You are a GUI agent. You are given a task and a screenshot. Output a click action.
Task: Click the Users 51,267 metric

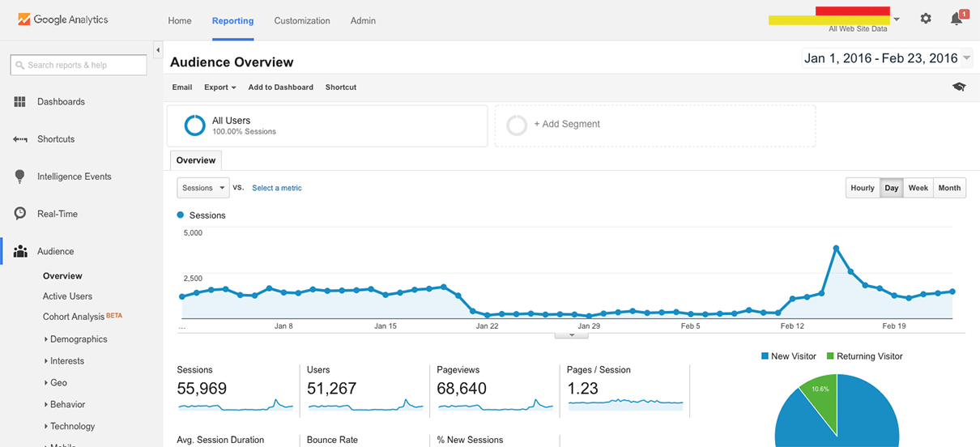(x=331, y=389)
